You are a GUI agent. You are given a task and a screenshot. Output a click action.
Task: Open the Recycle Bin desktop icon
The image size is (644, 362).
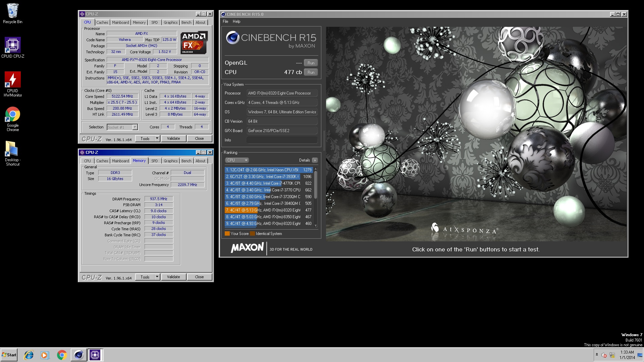[13, 13]
